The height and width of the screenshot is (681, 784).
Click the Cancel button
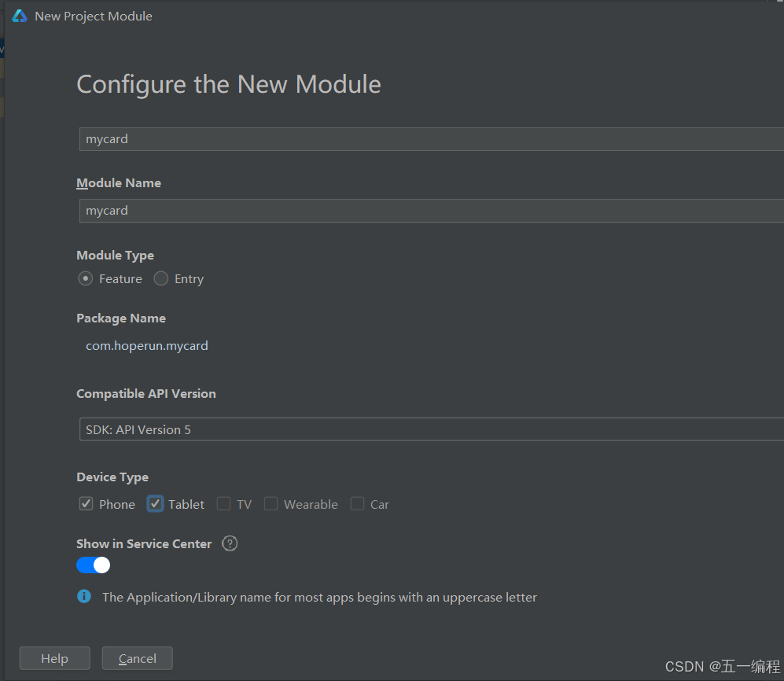[x=138, y=658]
